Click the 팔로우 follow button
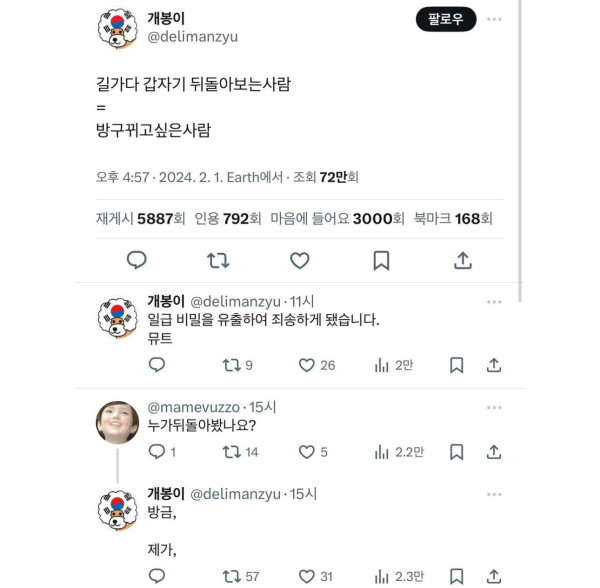 pos(446,19)
